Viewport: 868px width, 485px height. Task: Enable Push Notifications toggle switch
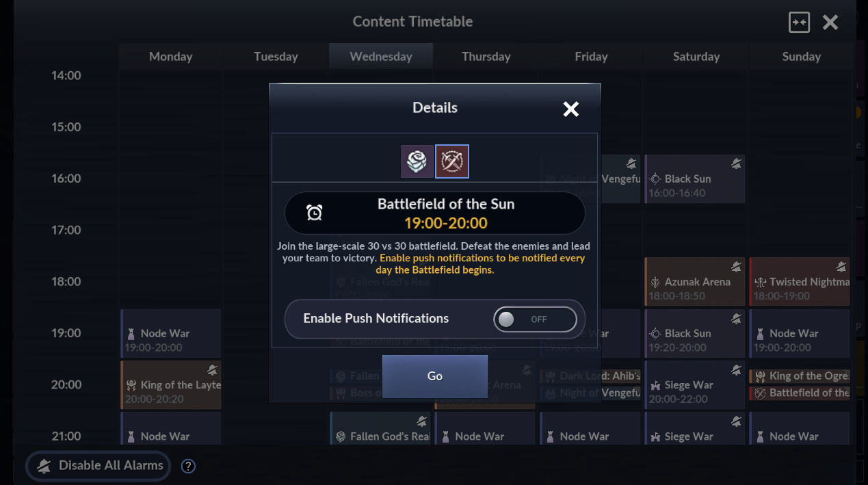point(535,319)
